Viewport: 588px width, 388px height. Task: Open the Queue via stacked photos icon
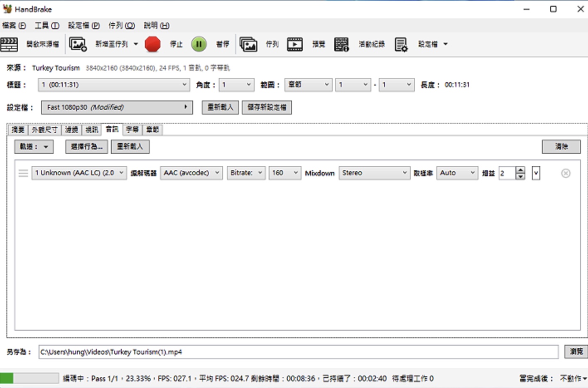[248, 44]
